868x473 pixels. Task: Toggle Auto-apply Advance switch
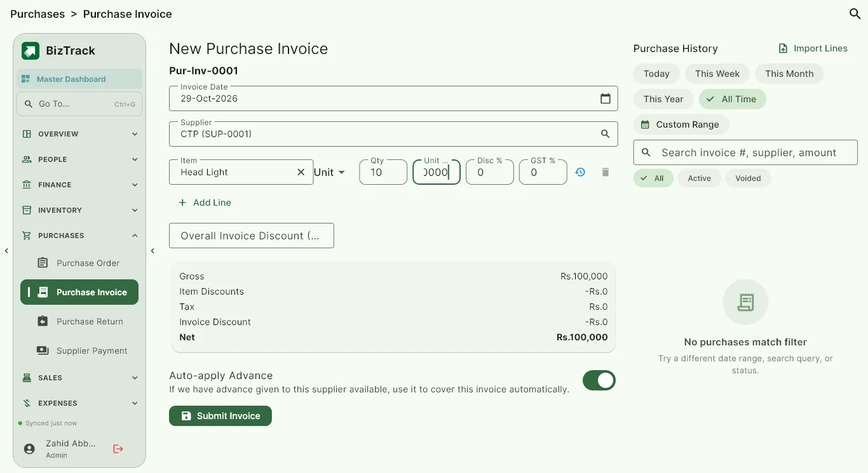[x=599, y=380]
